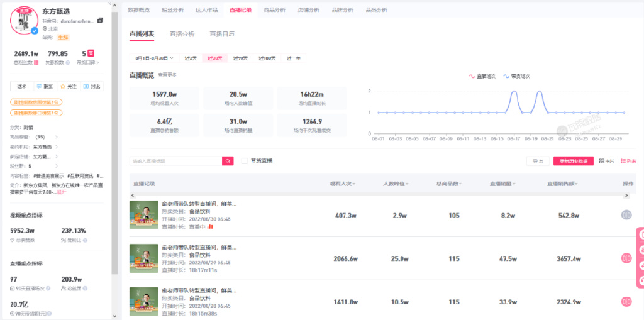Image resolution: width=644 pixels, height=320 pixels.
Task: Click the magenta search icon button
Action: [x=228, y=160]
